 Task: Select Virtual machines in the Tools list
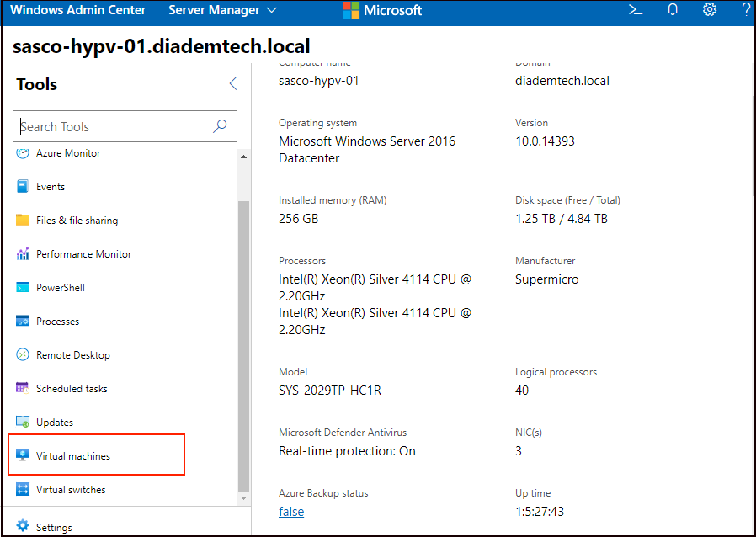click(x=73, y=456)
